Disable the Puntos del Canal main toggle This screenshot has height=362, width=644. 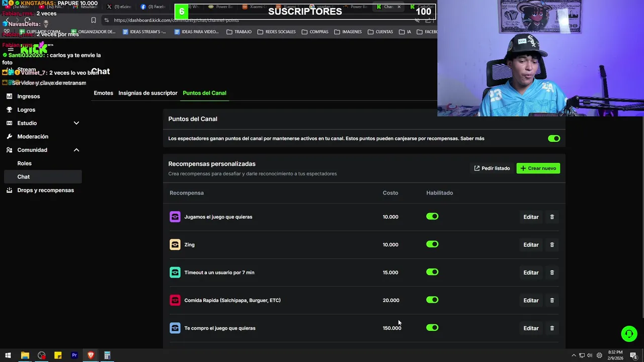pyautogui.click(x=553, y=138)
